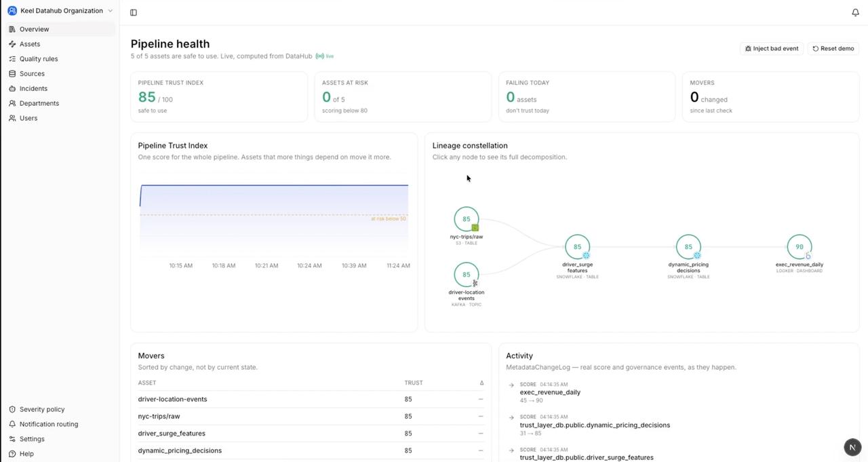Click the Users sidebar icon

(12, 118)
